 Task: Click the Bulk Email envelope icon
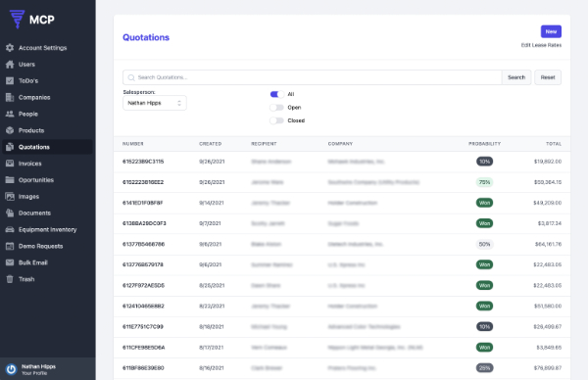[x=10, y=262]
